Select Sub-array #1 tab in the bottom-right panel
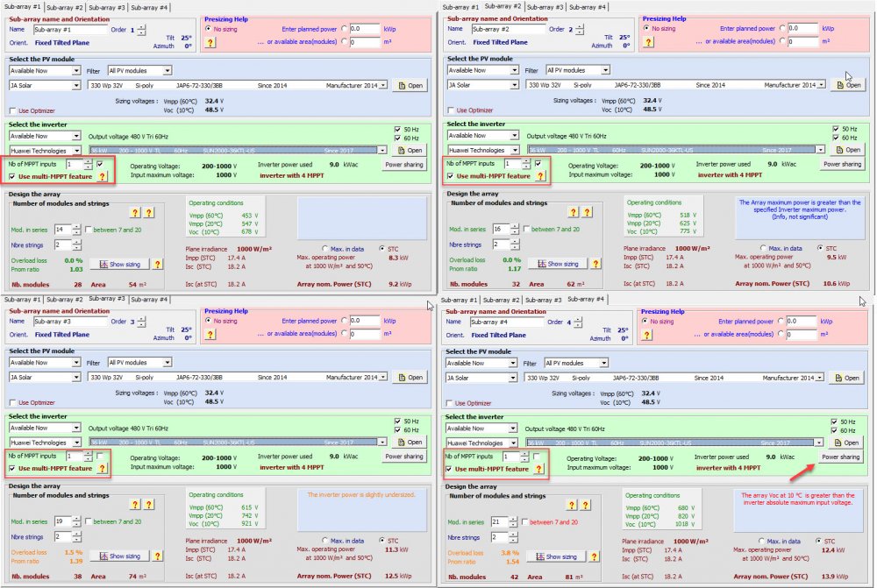Viewport: 877px width, 588px height. tap(459, 301)
